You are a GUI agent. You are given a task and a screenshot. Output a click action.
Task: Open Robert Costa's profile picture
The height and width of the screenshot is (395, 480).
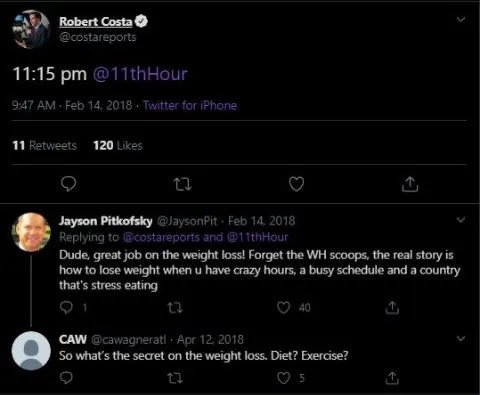(x=31, y=29)
